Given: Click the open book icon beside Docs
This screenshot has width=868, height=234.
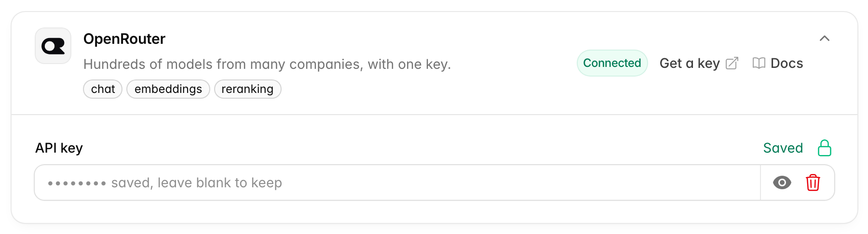Looking at the screenshot, I should (x=759, y=63).
